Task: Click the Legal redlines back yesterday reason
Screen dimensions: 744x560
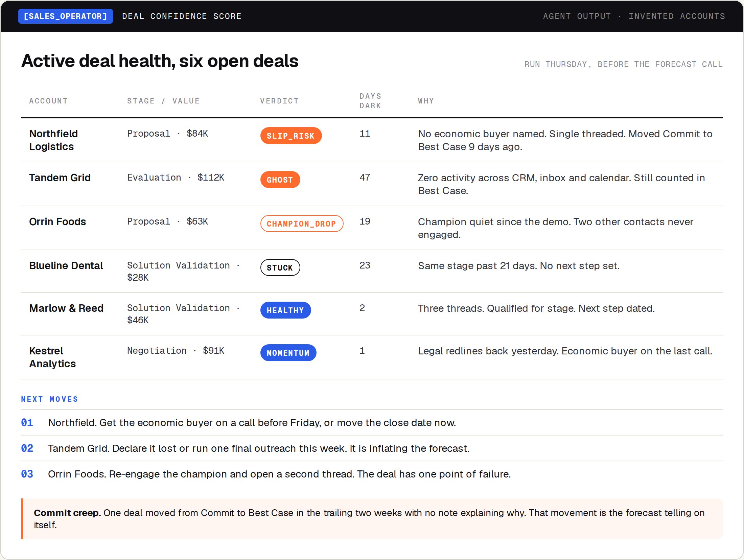Action: click(565, 351)
